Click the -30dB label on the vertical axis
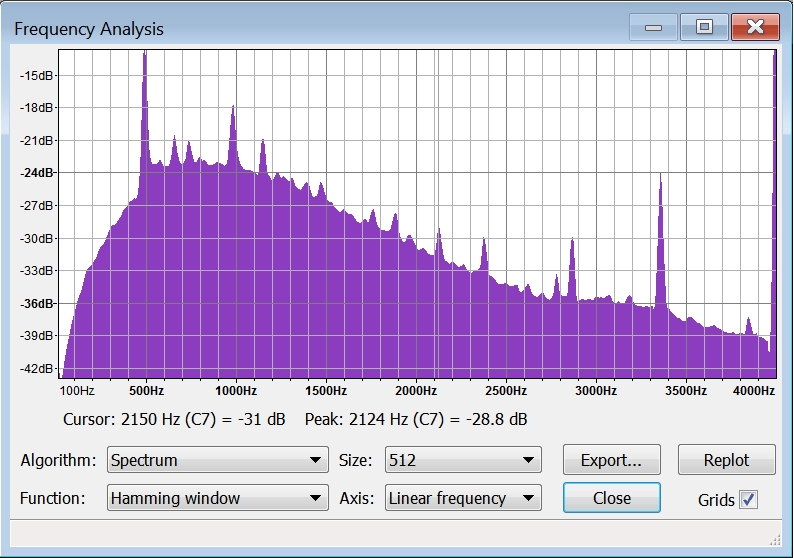This screenshot has height=558, width=794. pyautogui.click(x=37, y=238)
